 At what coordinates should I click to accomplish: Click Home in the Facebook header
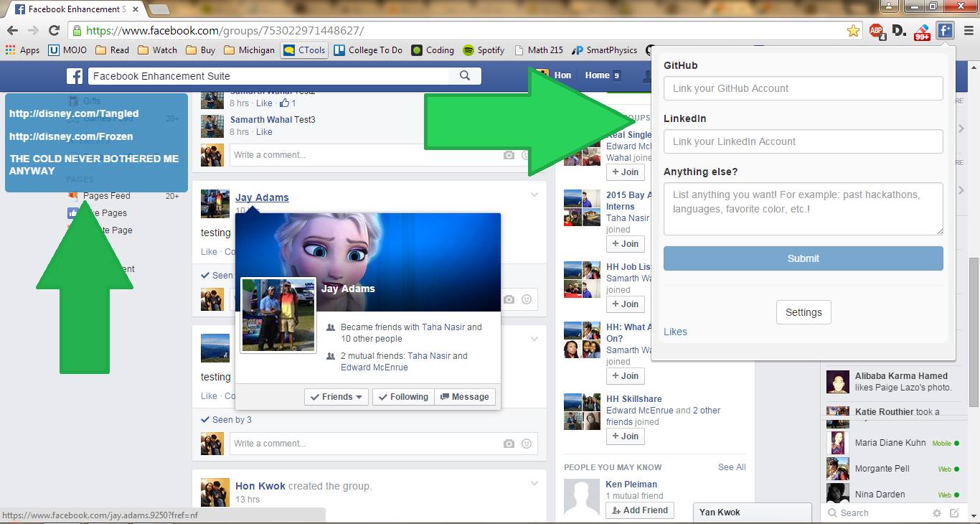point(597,75)
